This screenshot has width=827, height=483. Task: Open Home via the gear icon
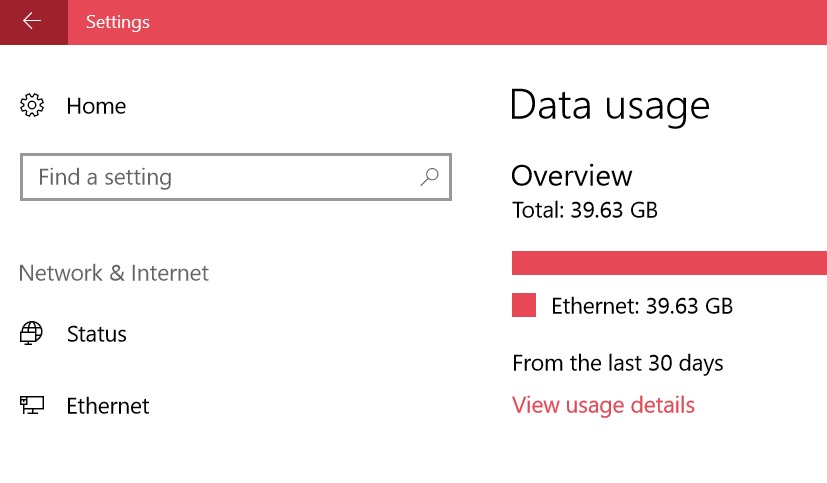click(x=32, y=105)
